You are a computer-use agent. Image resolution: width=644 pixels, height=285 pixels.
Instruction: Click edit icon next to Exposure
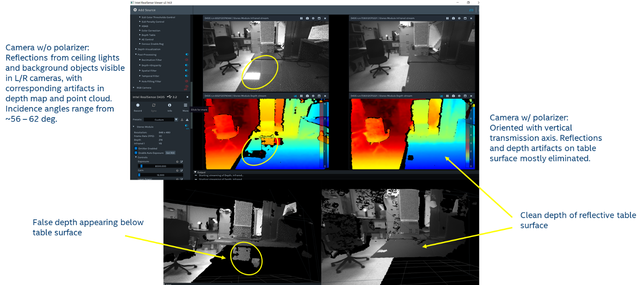point(181,162)
